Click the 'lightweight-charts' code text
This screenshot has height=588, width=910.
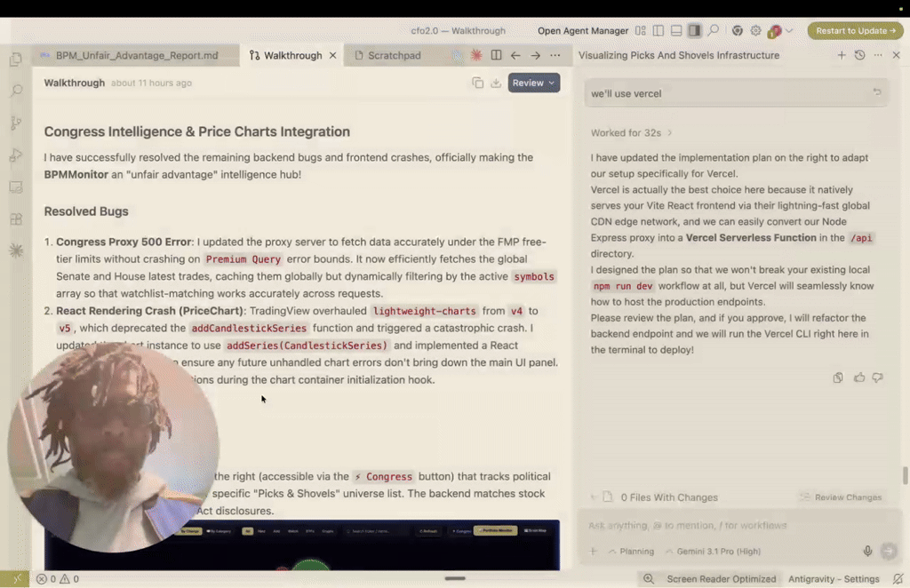(424, 311)
